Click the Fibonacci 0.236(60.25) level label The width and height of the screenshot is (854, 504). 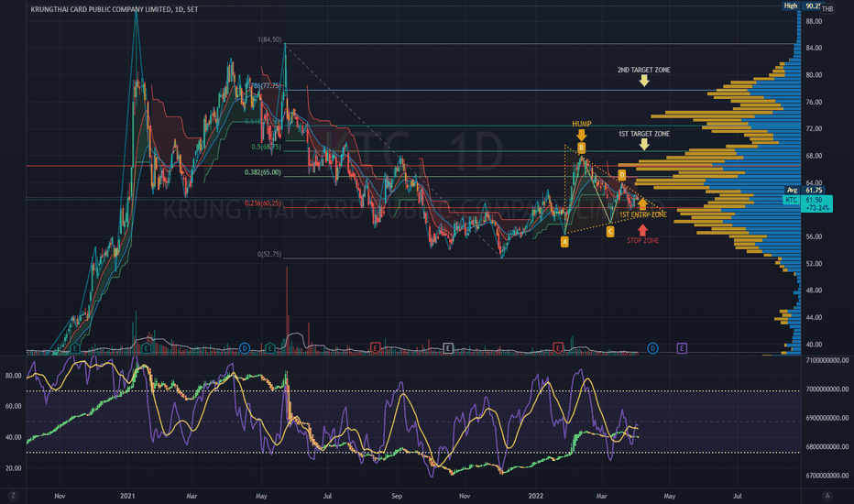click(262, 203)
